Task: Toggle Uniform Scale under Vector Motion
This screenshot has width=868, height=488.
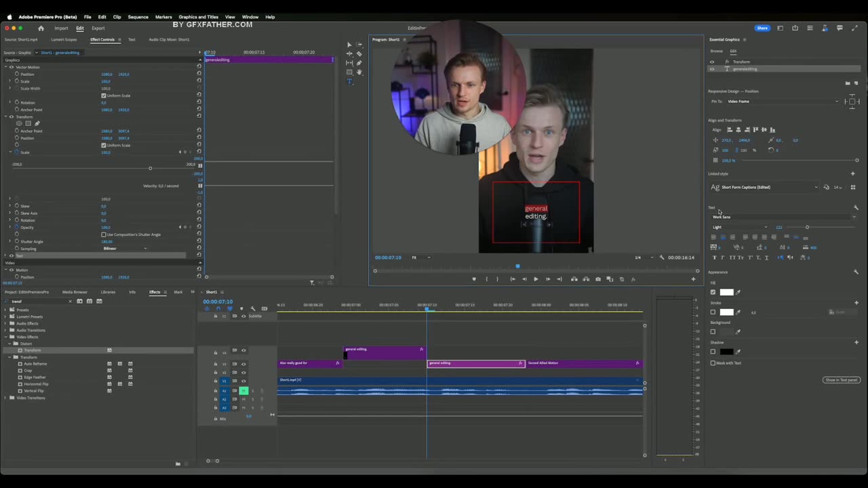Action: pyautogui.click(x=103, y=96)
